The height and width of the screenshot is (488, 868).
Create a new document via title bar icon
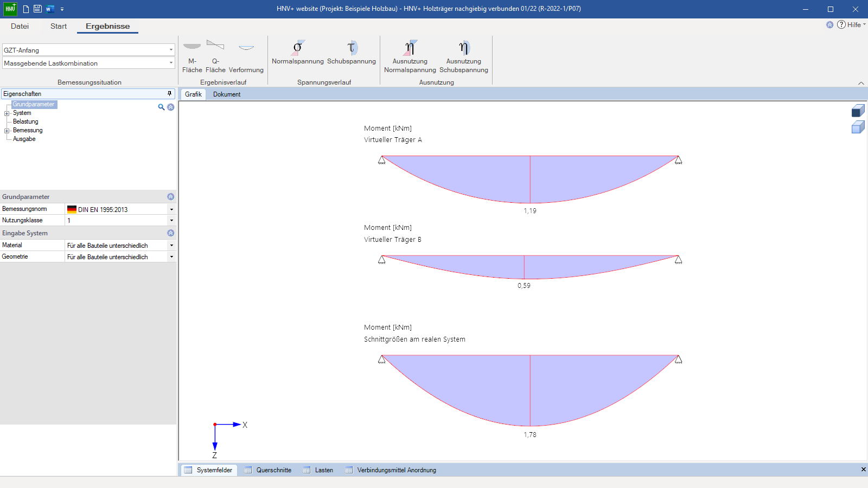[25, 9]
